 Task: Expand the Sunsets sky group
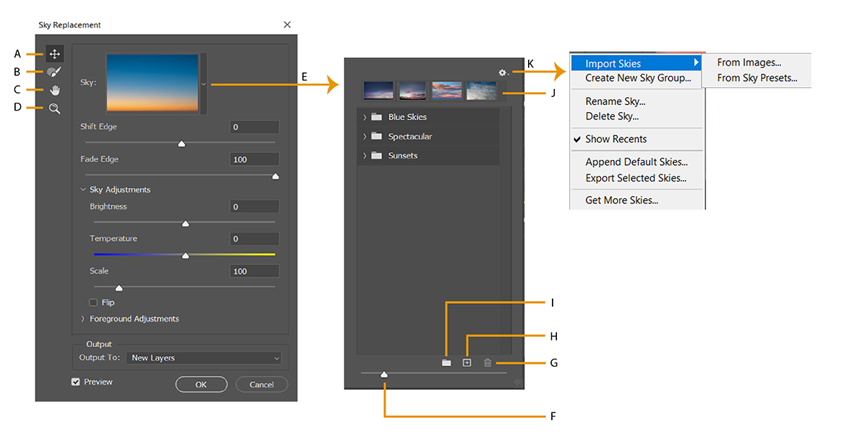(x=402, y=155)
